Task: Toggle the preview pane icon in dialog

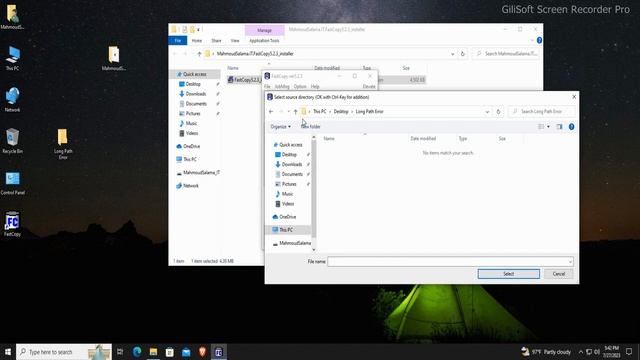Action: [559, 127]
